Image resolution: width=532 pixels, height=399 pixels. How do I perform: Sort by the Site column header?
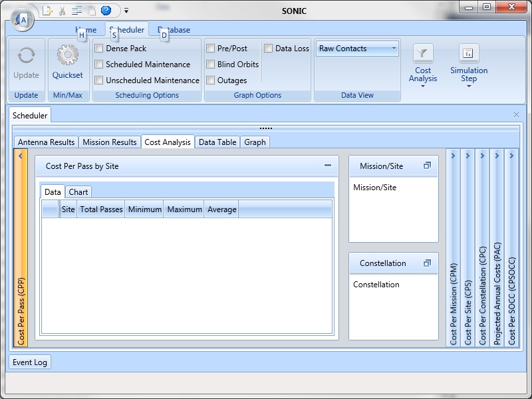(68, 209)
